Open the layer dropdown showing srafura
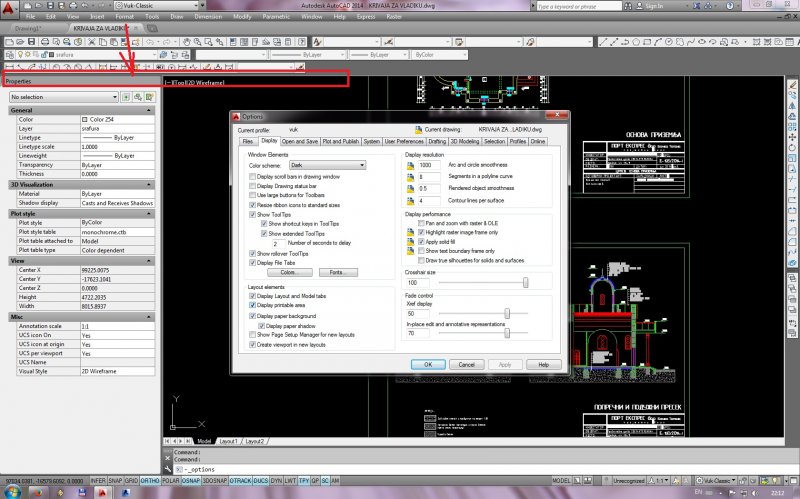 pyautogui.click(x=86, y=55)
